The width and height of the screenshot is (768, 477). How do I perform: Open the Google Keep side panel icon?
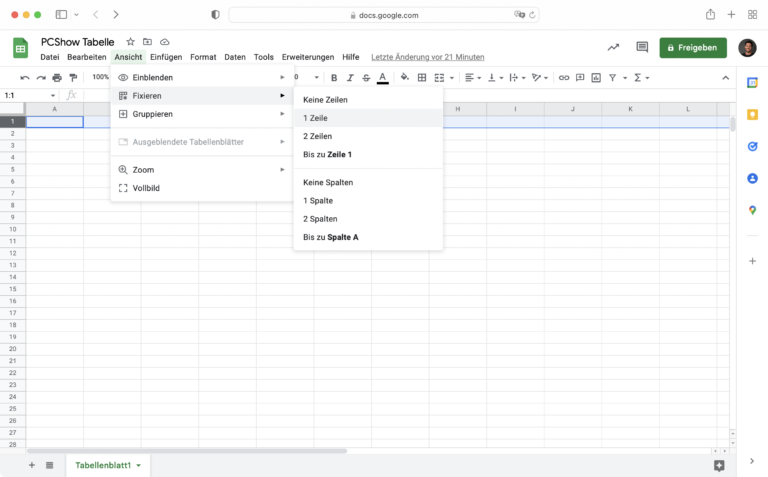click(x=752, y=114)
